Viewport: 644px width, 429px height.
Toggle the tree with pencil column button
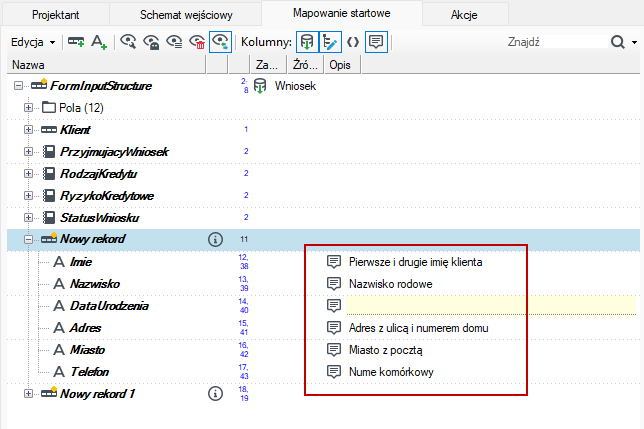click(x=330, y=42)
